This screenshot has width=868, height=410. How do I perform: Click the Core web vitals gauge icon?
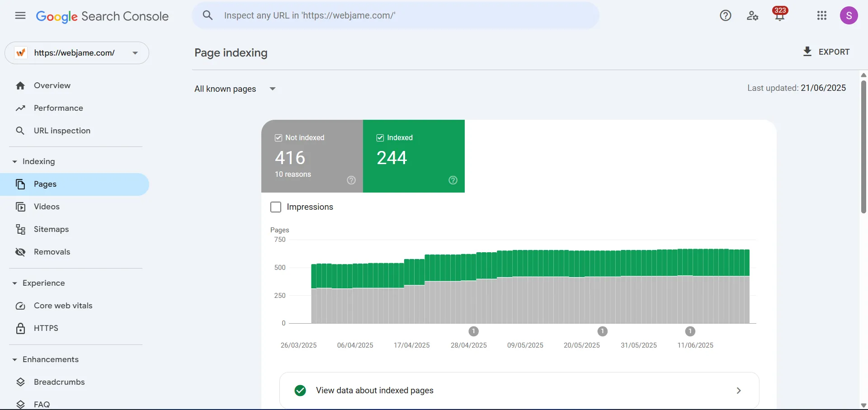pyautogui.click(x=20, y=306)
